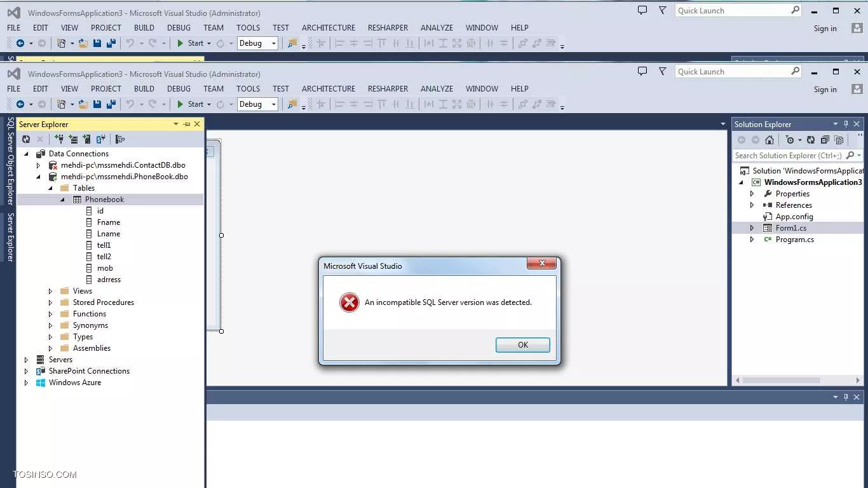Open Debug configuration dropdown in front window

point(274,104)
